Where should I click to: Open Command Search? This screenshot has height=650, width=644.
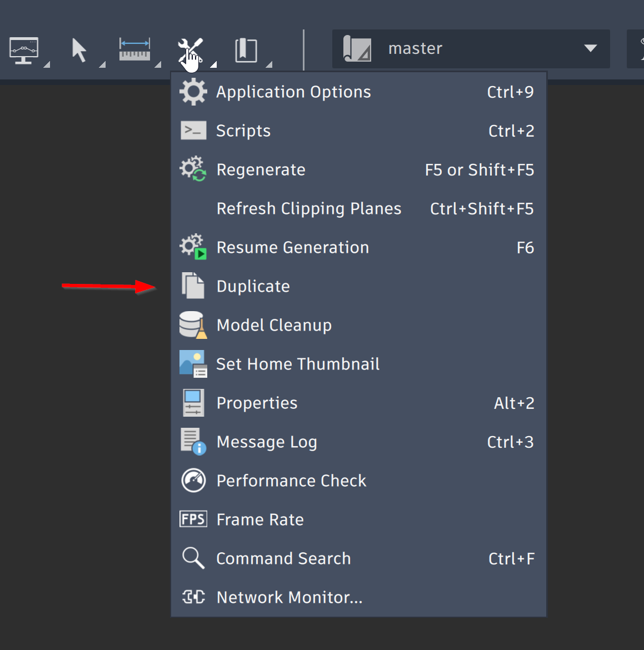(283, 558)
